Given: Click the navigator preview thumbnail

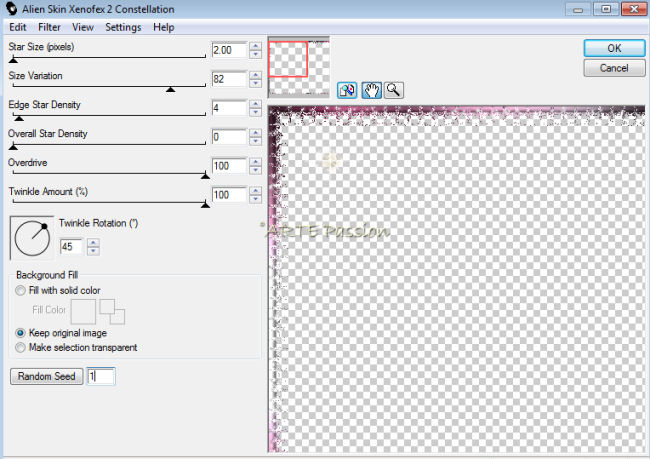Looking at the screenshot, I should pyautogui.click(x=299, y=67).
